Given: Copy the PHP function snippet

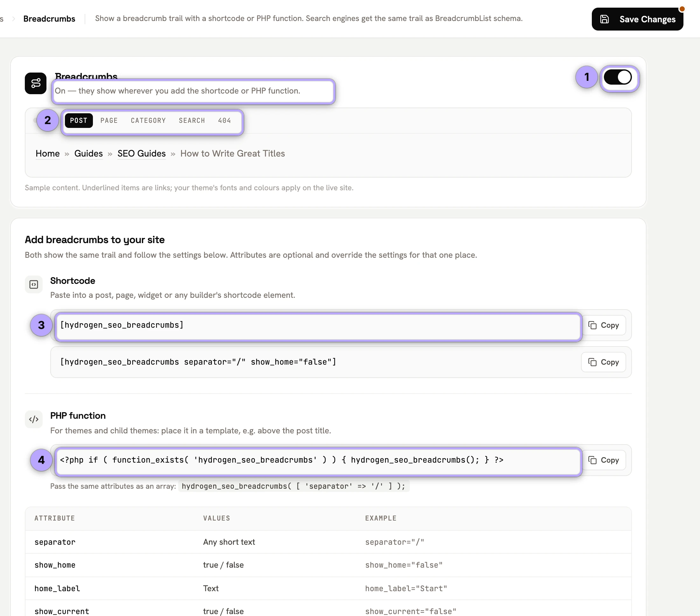Looking at the screenshot, I should pos(603,460).
